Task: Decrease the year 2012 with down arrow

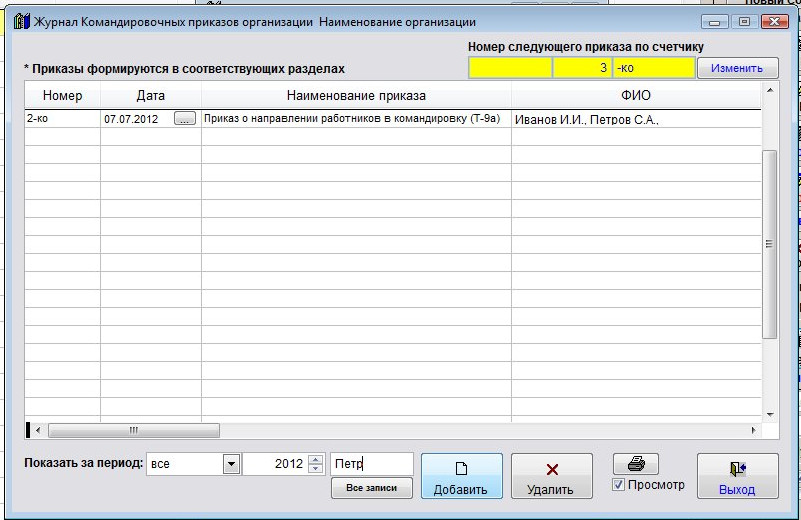Action: coord(316,468)
